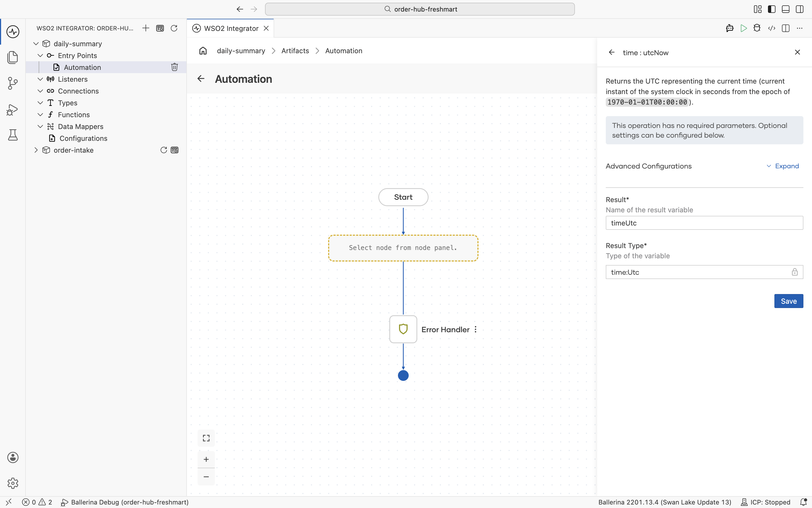Select daily-summary in the breadcrumb
Screen dimensions: 812x508
pos(241,51)
